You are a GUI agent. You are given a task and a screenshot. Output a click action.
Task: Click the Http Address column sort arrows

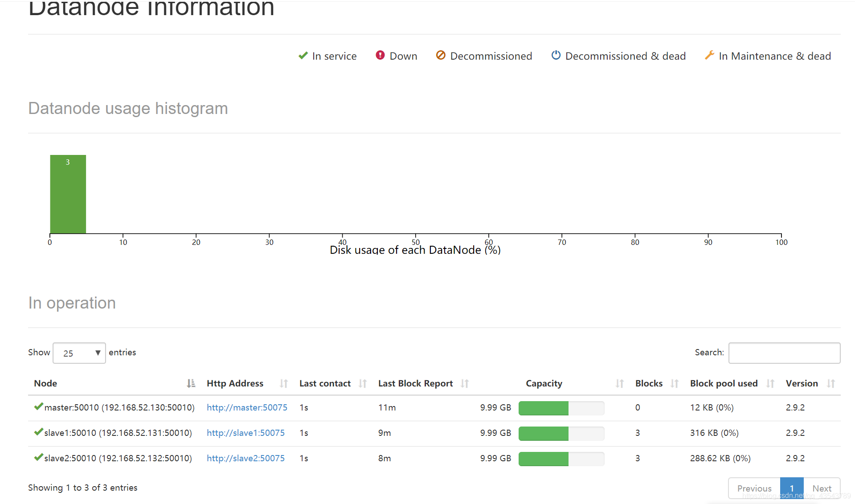tap(283, 383)
